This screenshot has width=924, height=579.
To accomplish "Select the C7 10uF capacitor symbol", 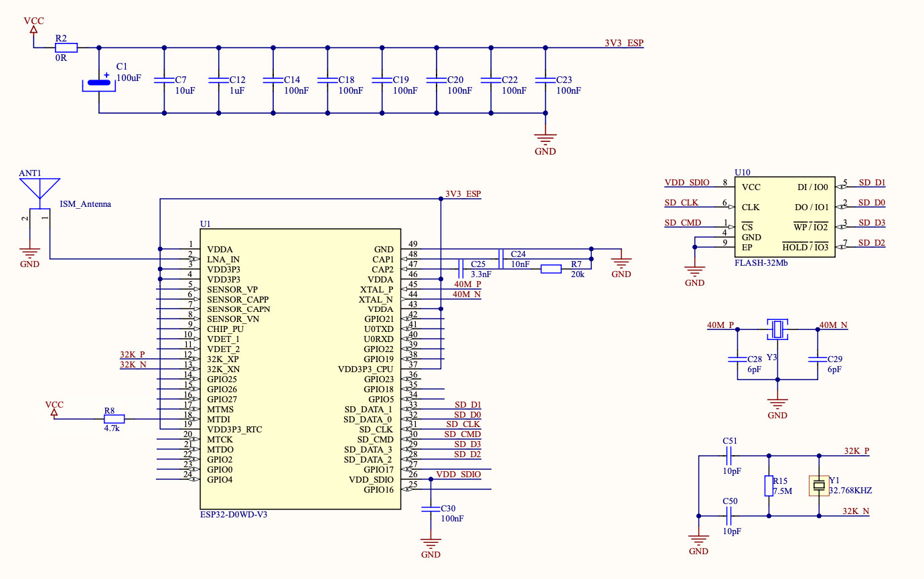I will [164, 80].
